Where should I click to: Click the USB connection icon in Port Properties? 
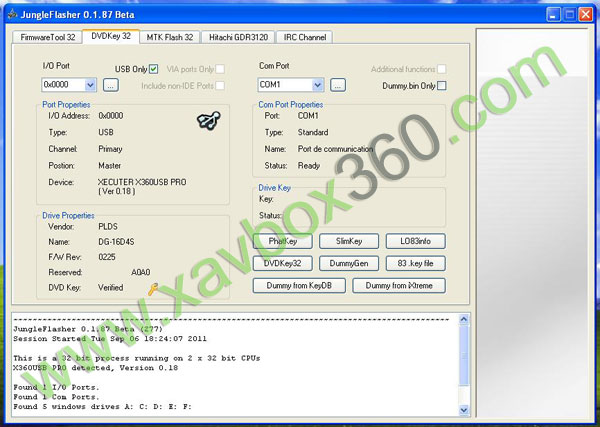pos(209,121)
